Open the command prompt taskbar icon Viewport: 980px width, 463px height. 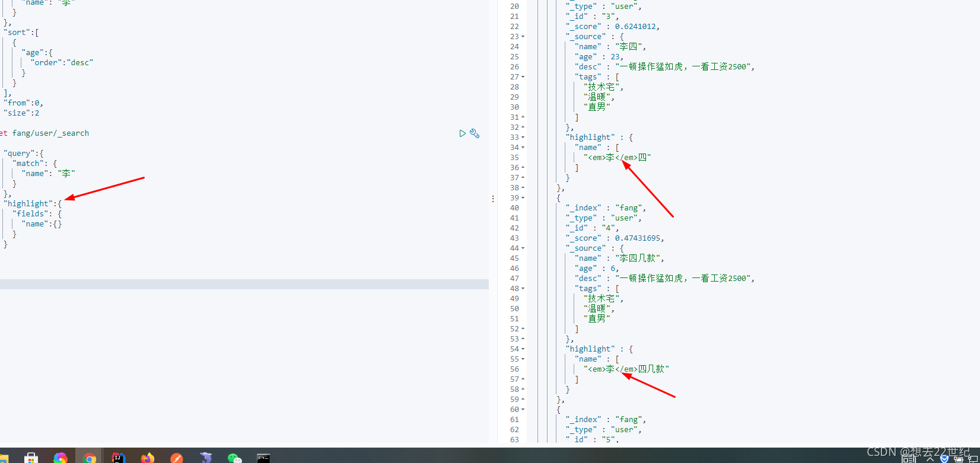[263, 458]
